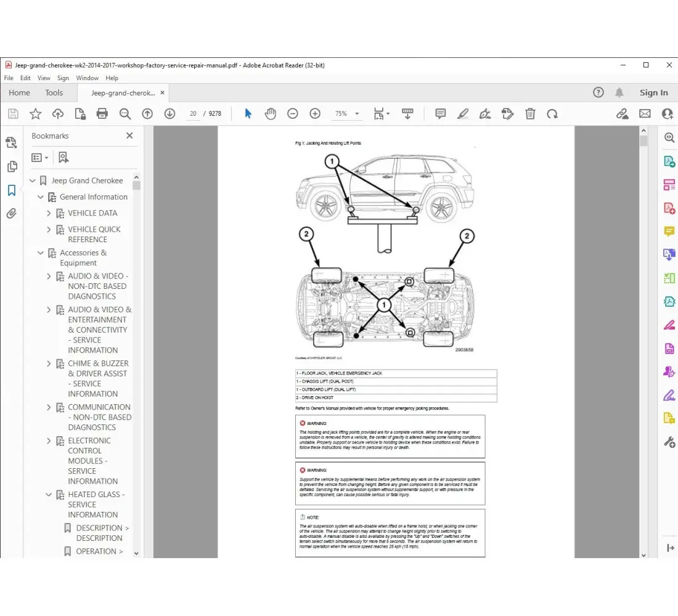
Task: Toggle the Bookmarks panel icon
Action: tap(11, 190)
